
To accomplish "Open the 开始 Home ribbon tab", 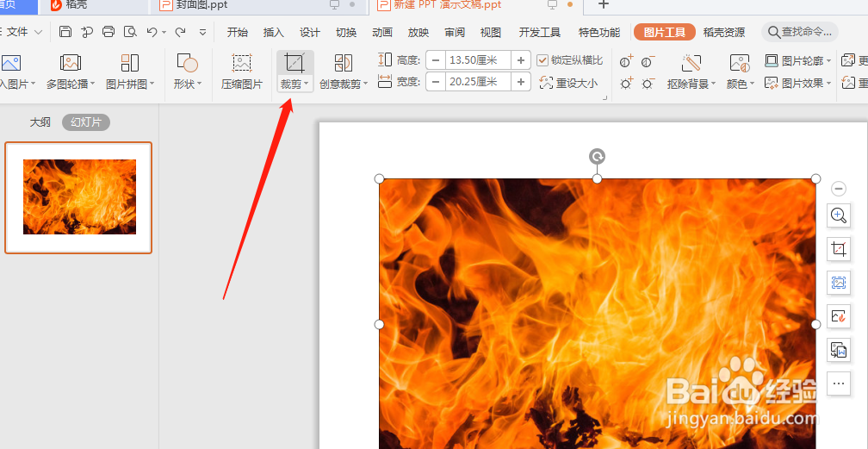I will 238,32.
